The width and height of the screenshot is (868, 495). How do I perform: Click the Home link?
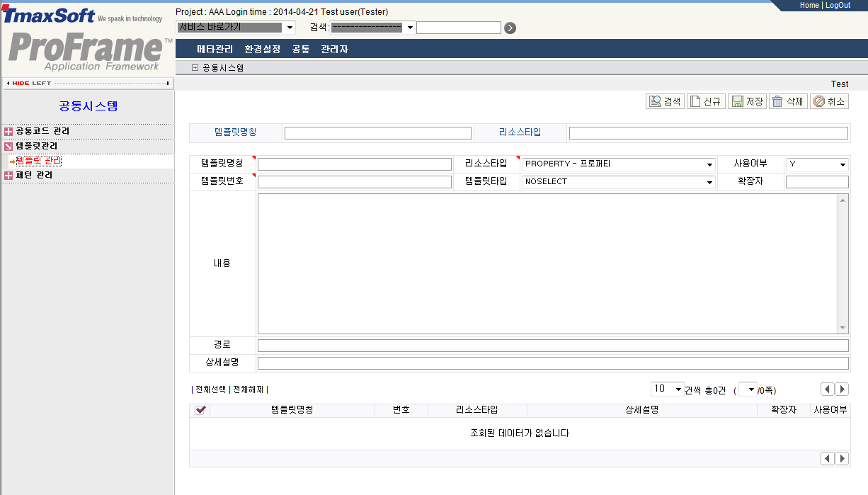pos(809,5)
